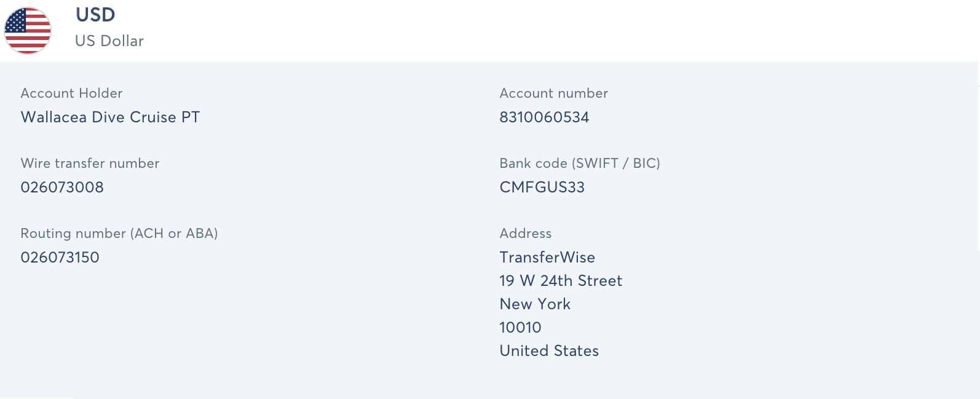Click the Account Holder label
Image resolution: width=980 pixels, height=399 pixels.
tap(72, 93)
